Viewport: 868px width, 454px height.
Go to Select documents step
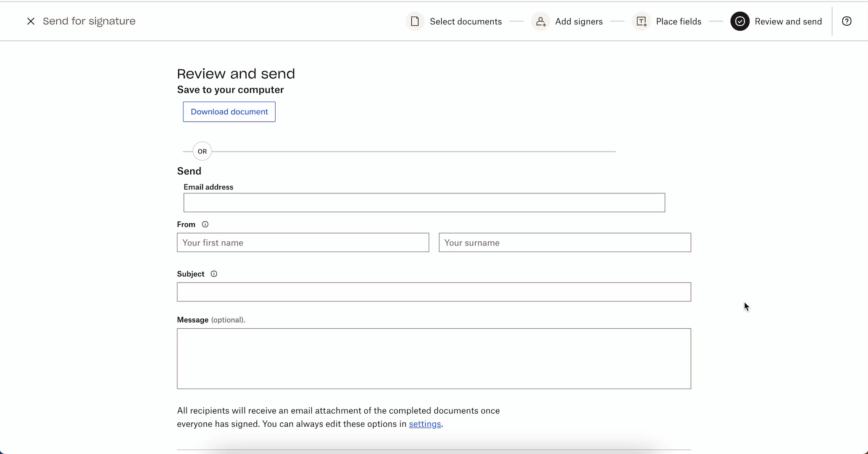pos(466,21)
